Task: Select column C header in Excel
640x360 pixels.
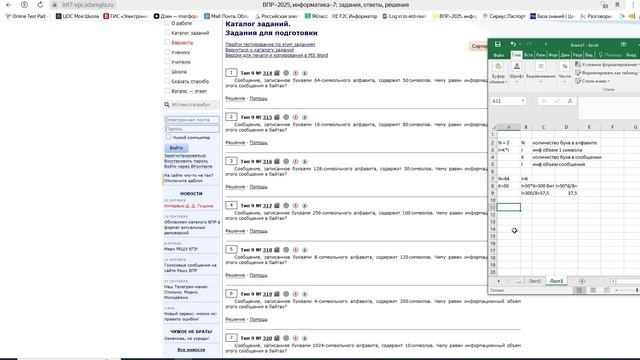Action: pyautogui.click(x=543, y=127)
